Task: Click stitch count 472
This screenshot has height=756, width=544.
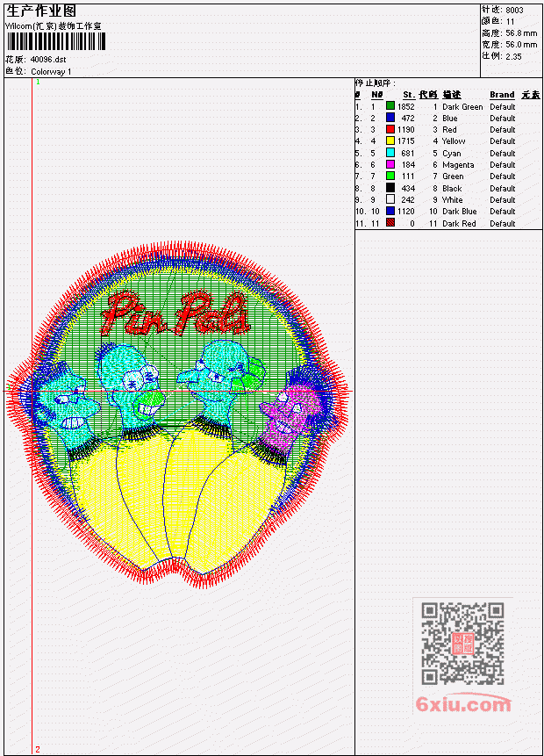Action: pyautogui.click(x=408, y=119)
